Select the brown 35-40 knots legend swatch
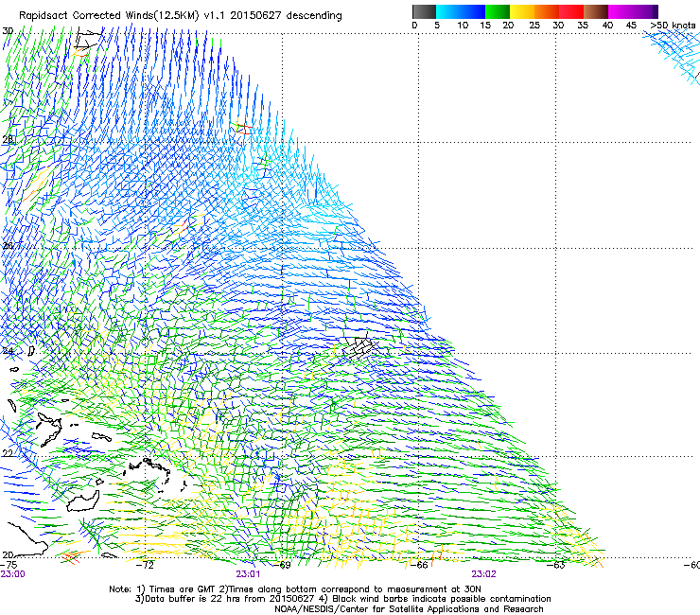 (596, 11)
